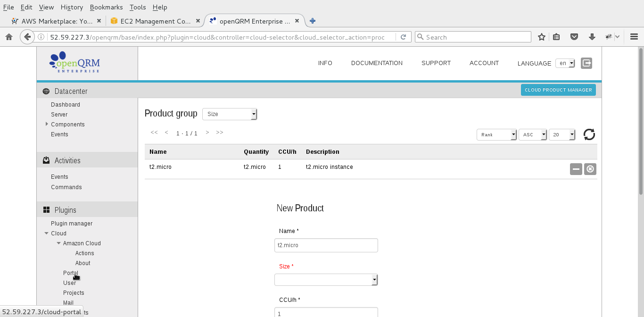Close the EC2 Management Console tab

[x=198, y=21]
